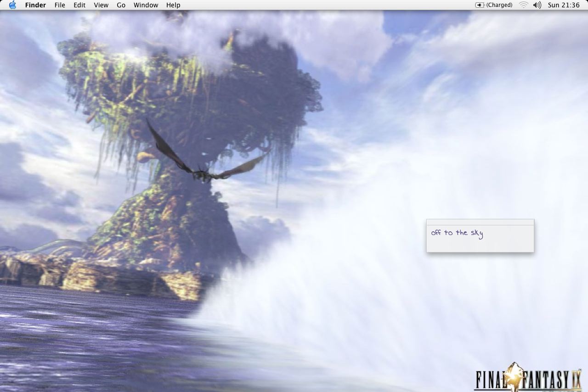Click the (Charged) battery label

pyautogui.click(x=499, y=5)
